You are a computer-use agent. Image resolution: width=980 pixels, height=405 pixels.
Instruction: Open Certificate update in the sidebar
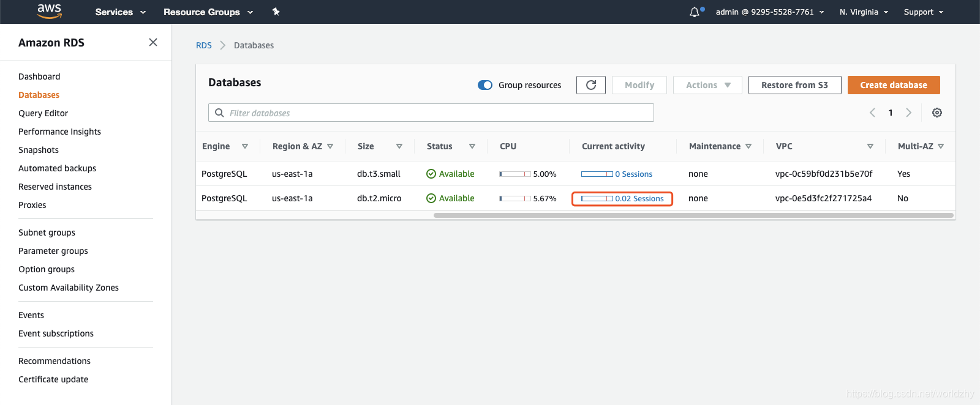[53, 379]
